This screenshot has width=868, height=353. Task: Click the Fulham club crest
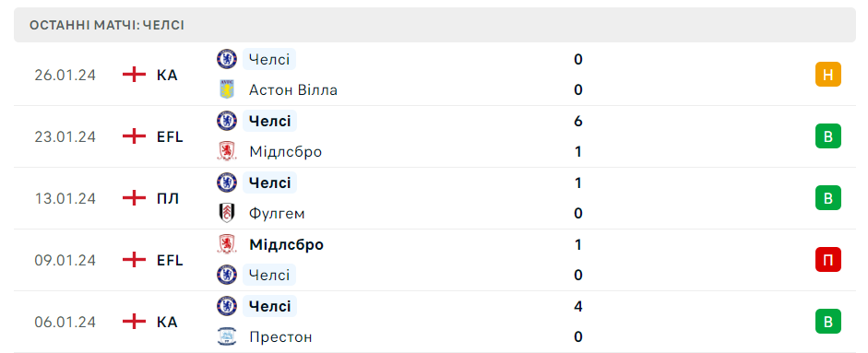(x=227, y=213)
